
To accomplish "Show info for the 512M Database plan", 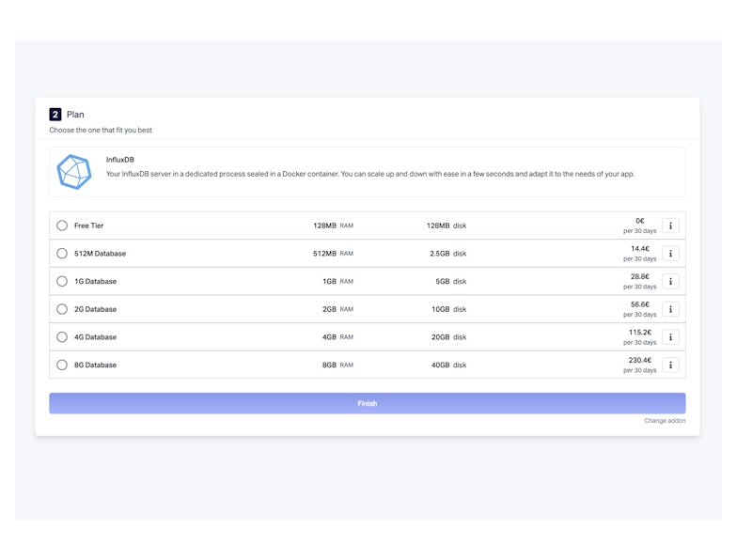I will coord(670,254).
